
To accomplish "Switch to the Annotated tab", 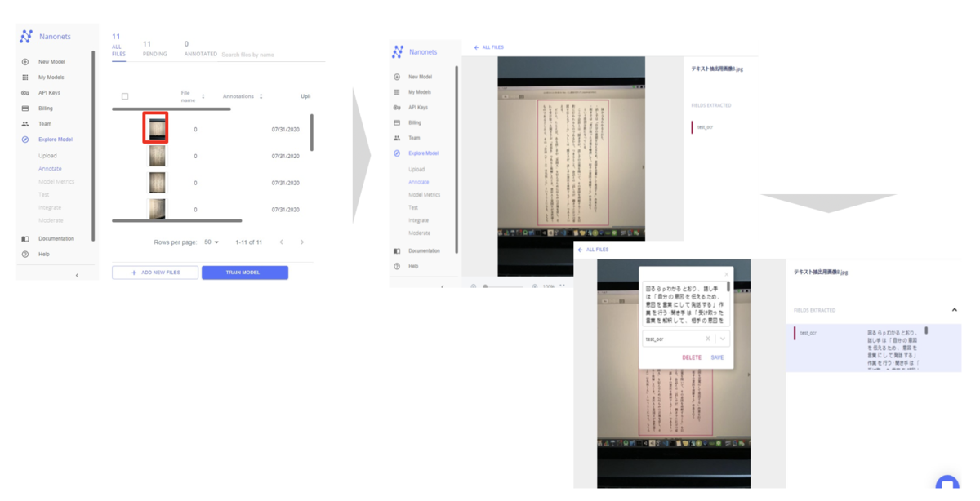I will tap(200, 49).
